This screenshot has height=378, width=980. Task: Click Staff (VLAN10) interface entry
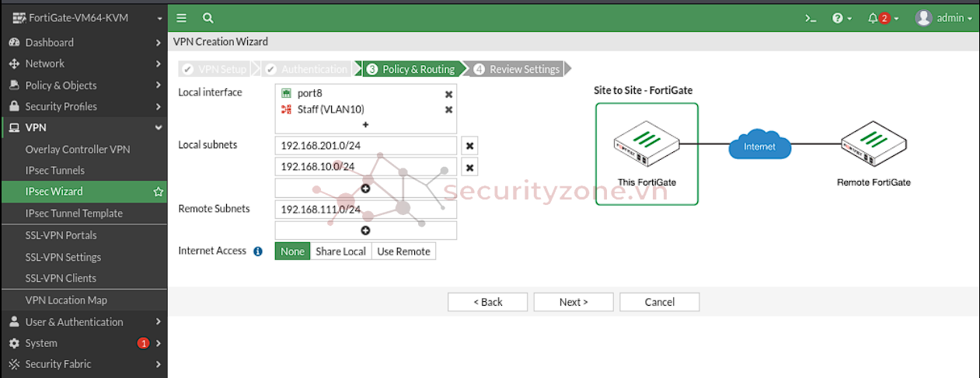click(323, 109)
